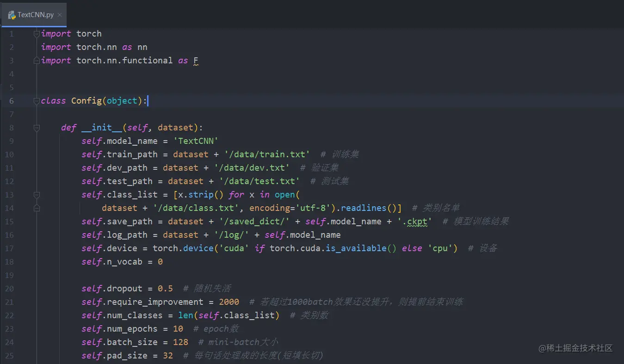
Task: Click the '# 测试集' comment
Action: [329, 181]
